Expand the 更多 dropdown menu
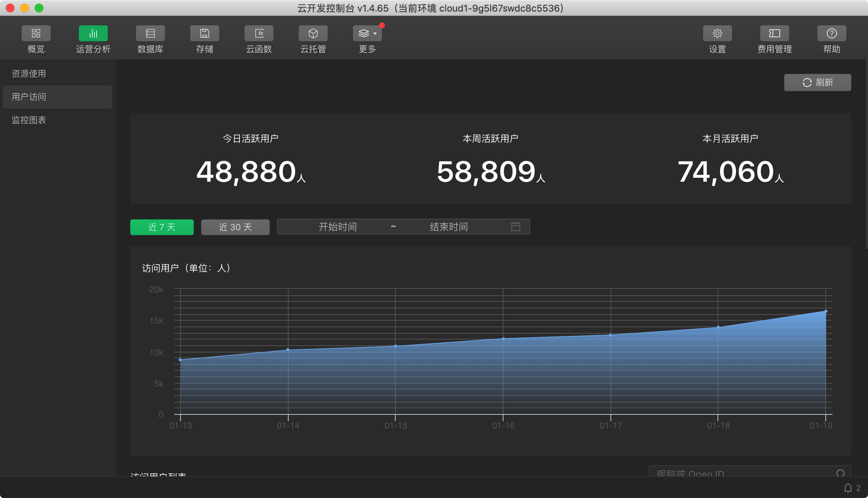 [367, 34]
